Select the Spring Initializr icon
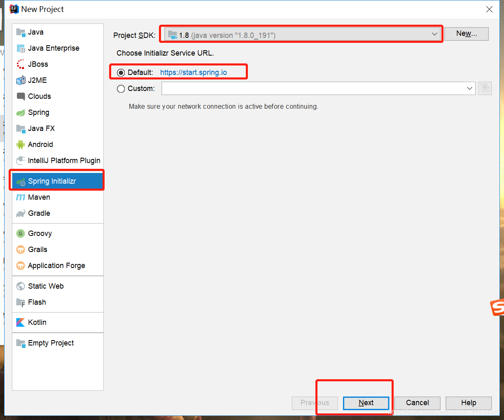This screenshot has height=420, width=504. pos(21,181)
